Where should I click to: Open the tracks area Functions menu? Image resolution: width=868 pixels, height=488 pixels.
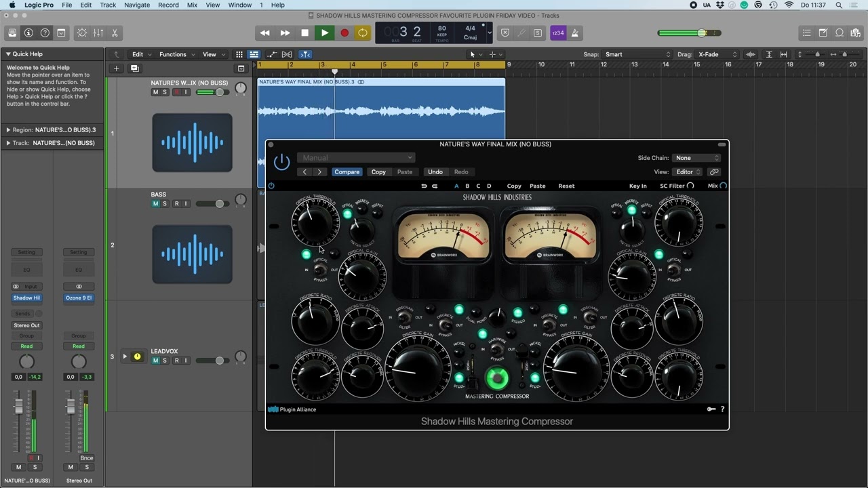pos(176,54)
